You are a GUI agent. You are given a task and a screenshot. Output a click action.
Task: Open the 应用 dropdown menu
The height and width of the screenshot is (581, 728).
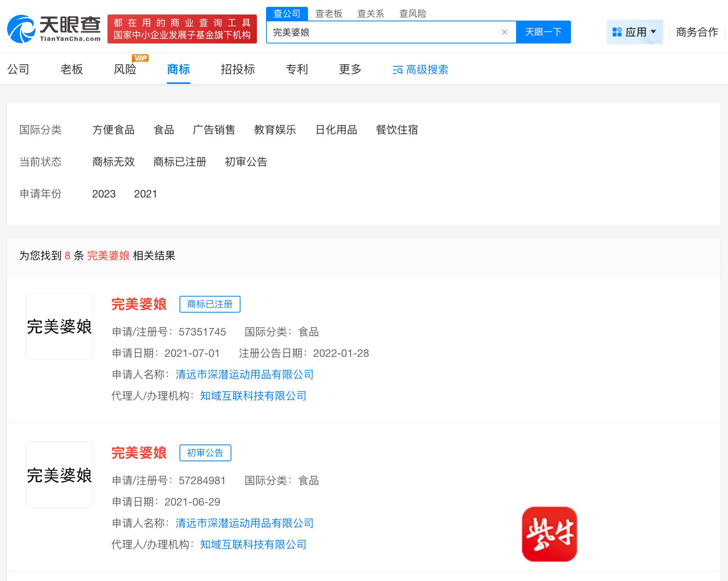(635, 32)
